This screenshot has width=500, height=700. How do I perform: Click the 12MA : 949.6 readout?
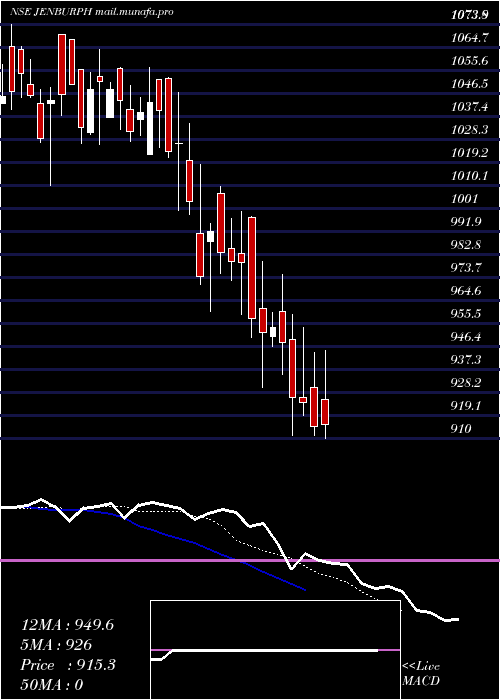click(x=67, y=625)
